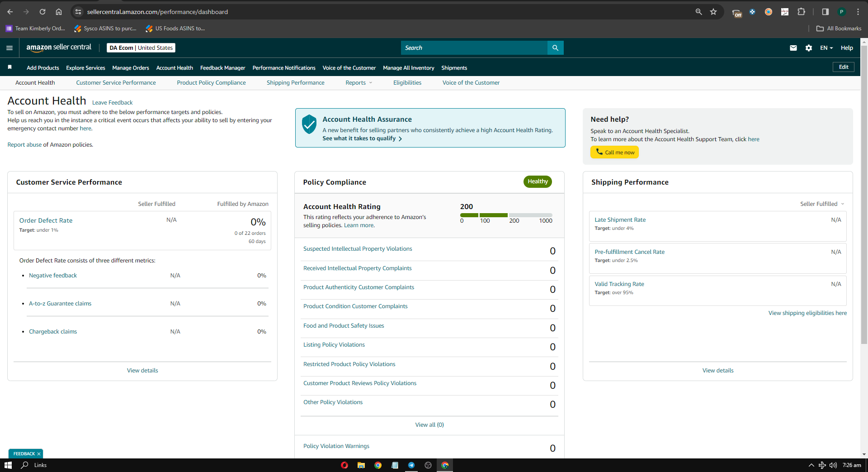The width and height of the screenshot is (868, 472).
Task: Close the FEEDBACK tab with its X
Action: pos(39,454)
